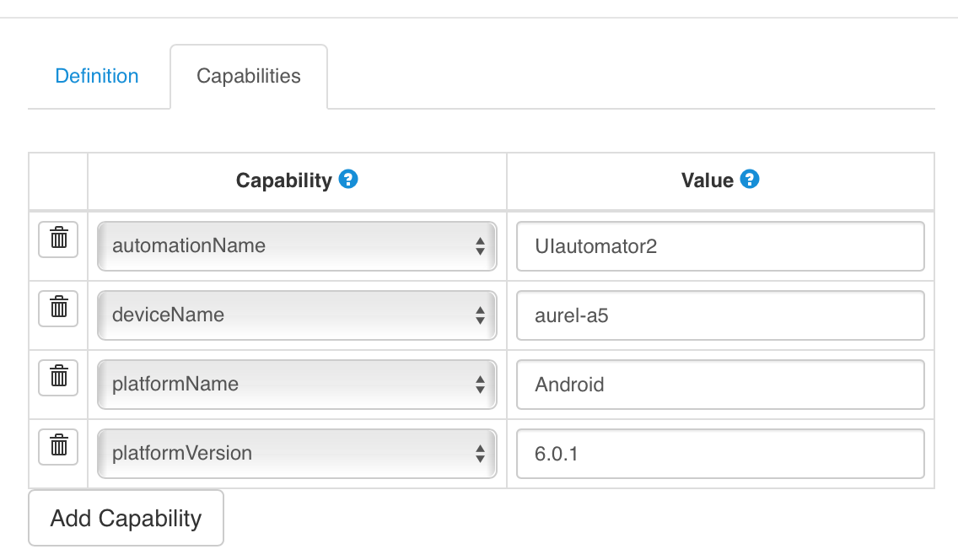Open the Capability column help tooltip
Viewport: 958px width, 560px height.
[348, 179]
